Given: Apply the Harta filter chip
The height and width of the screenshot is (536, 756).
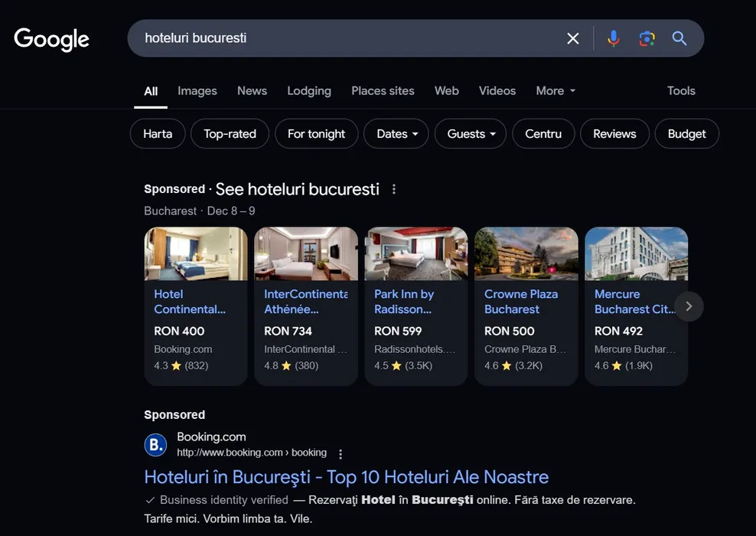Looking at the screenshot, I should point(158,134).
